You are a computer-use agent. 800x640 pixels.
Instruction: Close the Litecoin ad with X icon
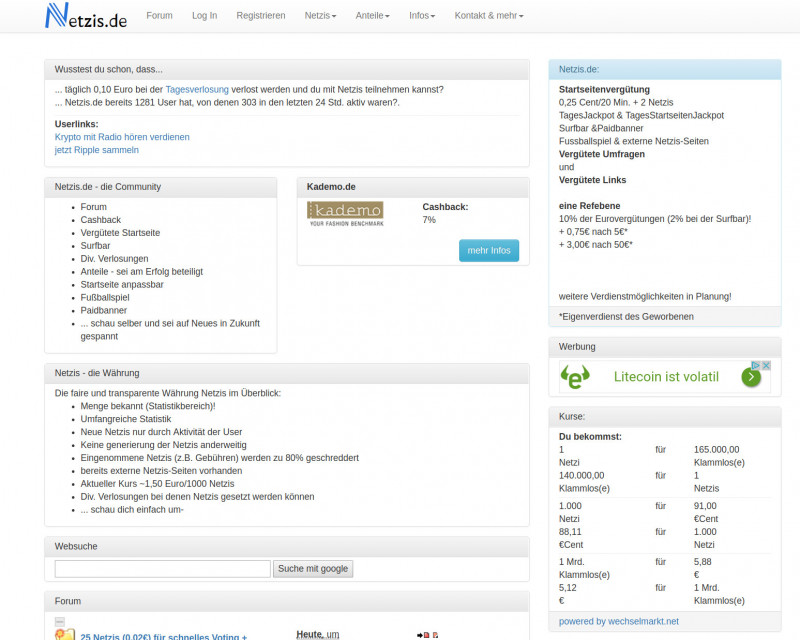(766, 365)
